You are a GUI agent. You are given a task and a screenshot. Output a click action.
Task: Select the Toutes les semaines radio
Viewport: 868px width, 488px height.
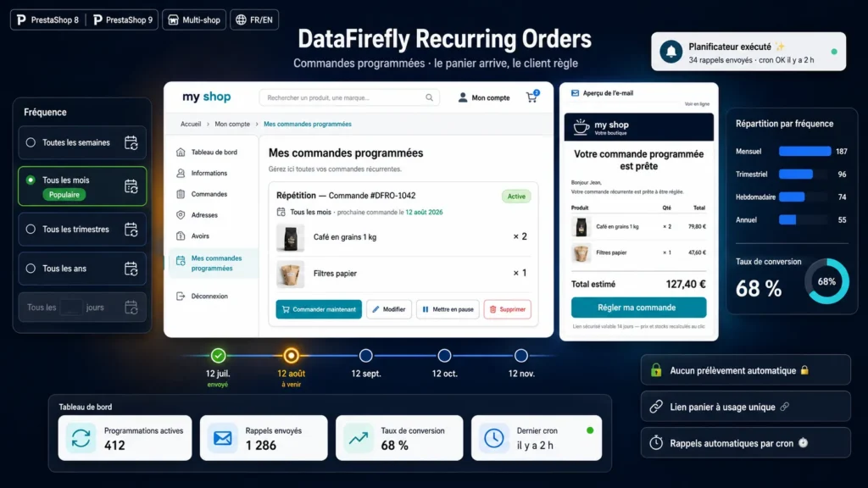(31, 142)
